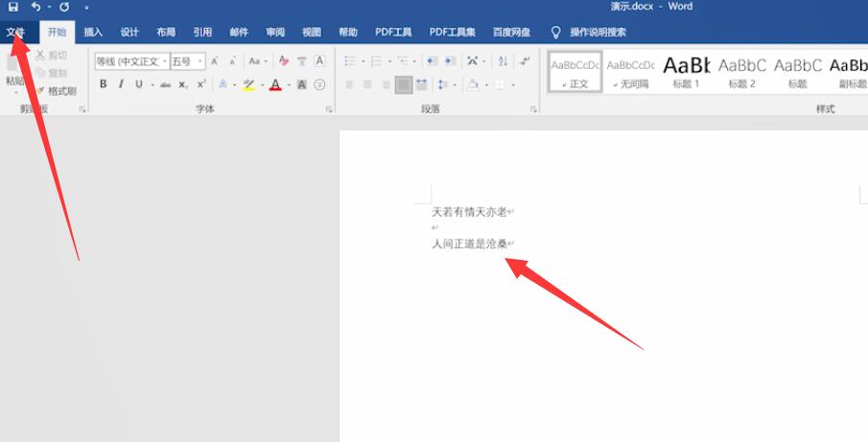Open the phonetic guide (pinyin) tool
This screenshot has width=868, height=442.
coord(302,60)
